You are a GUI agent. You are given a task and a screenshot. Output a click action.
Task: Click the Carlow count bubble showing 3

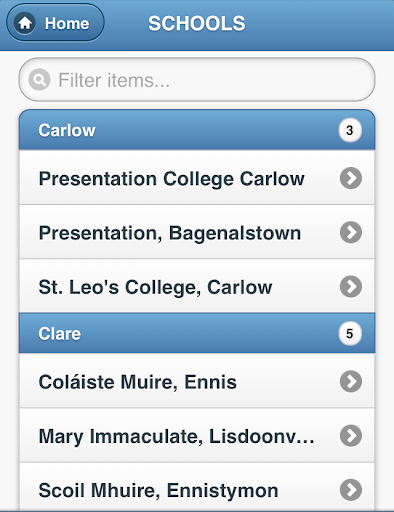coord(350,130)
